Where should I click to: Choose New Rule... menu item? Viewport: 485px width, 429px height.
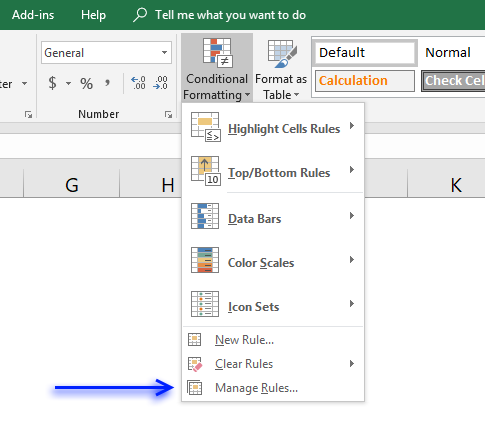point(273,340)
